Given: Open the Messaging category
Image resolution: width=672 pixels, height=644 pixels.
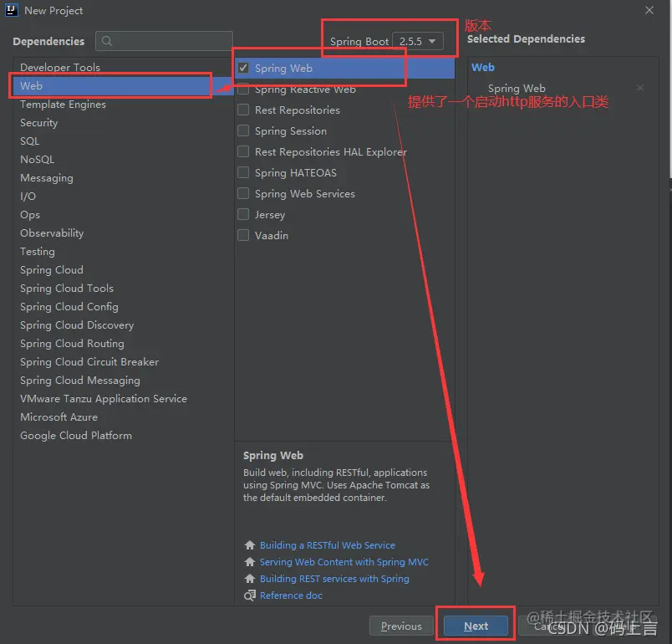Looking at the screenshot, I should 123,178.
